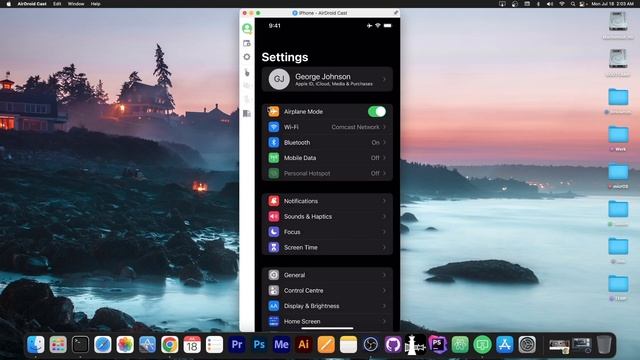640x360 pixels.
Task: Tap the "Control Centre" label
Action: click(304, 291)
